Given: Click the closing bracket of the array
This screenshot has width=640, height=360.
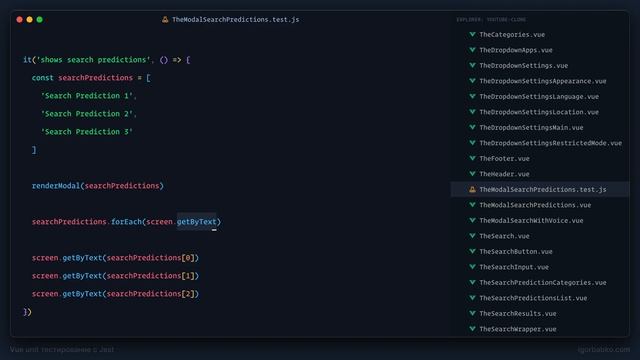Looking at the screenshot, I should pyautogui.click(x=34, y=150).
